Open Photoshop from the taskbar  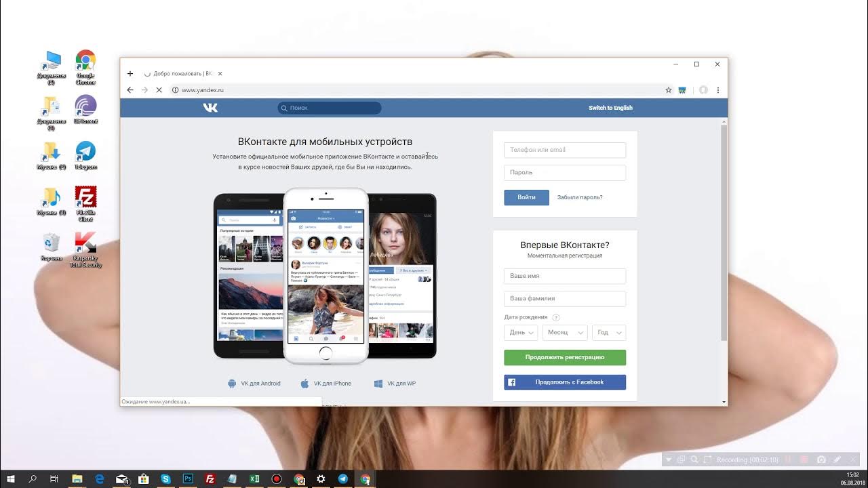(x=188, y=479)
